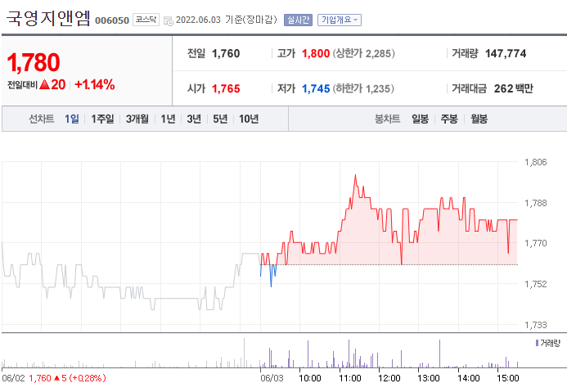Select the 5년 line chart tab
Image resolution: width=567 pixels, height=392 pixels.
(x=220, y=119)
